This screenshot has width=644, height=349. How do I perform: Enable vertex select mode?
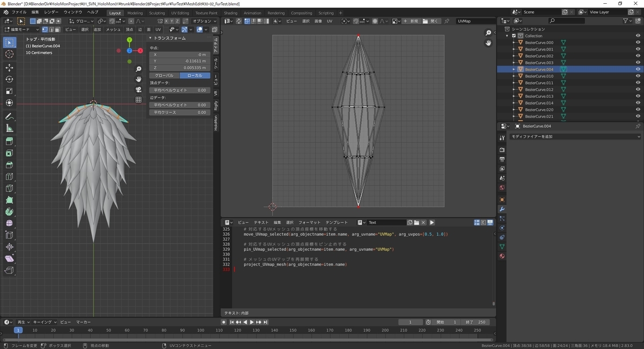(44, 30)
